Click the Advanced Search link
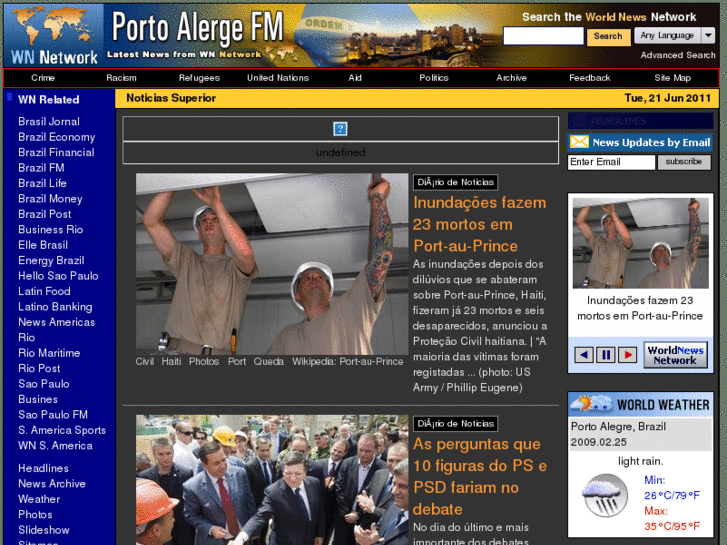The height and width of the screenshot is (545, 727). pyautogui.click(x=678, y=55)
